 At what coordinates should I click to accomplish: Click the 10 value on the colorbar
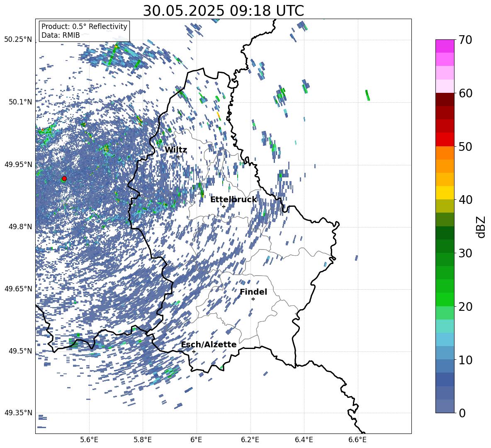[x=465, y=360]
